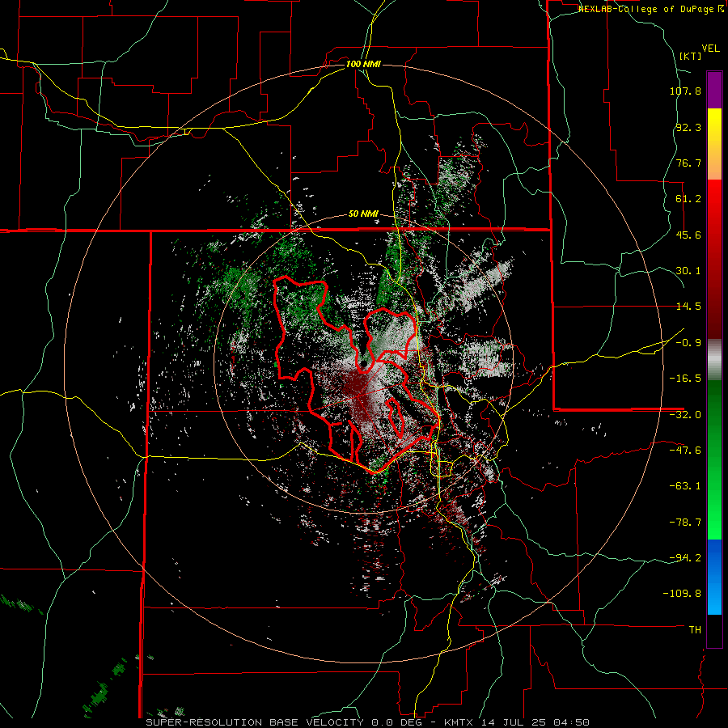
Task: Select the 76.7 velocity scale value
Action: pyautogui.click(x=688, y=163)
